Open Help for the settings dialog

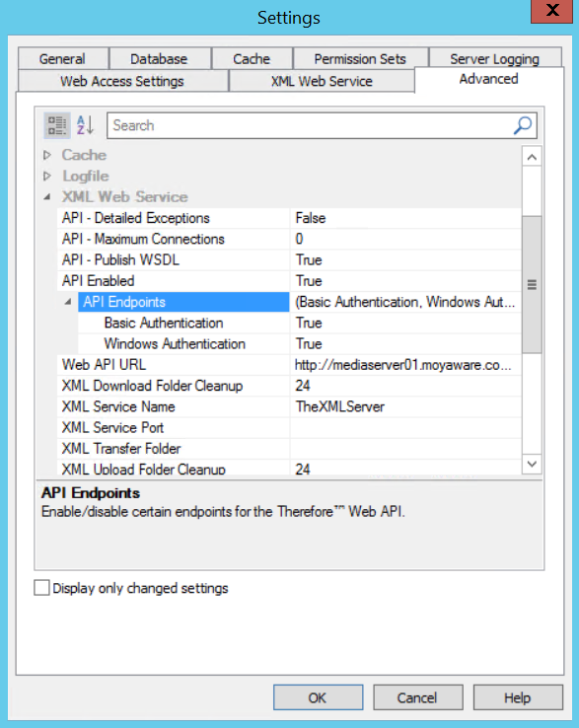pyautogui.click(x=518, y=697)
